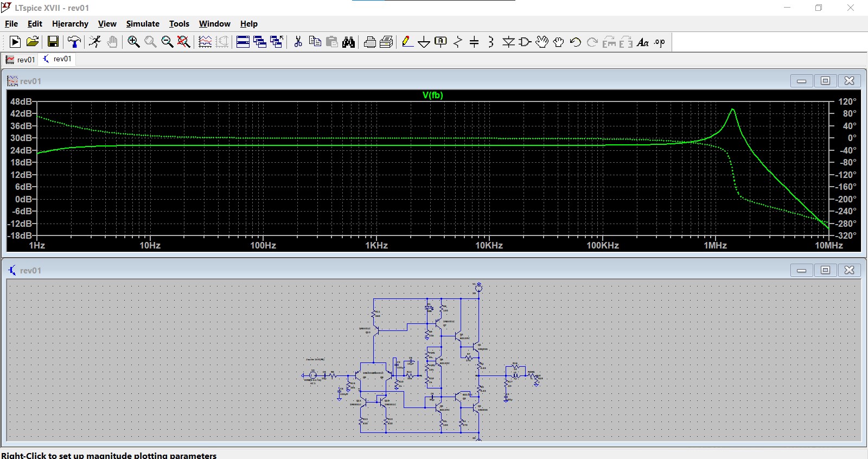
Task: Switch to the rev01 schematic tab
Action: pos(57,59)
